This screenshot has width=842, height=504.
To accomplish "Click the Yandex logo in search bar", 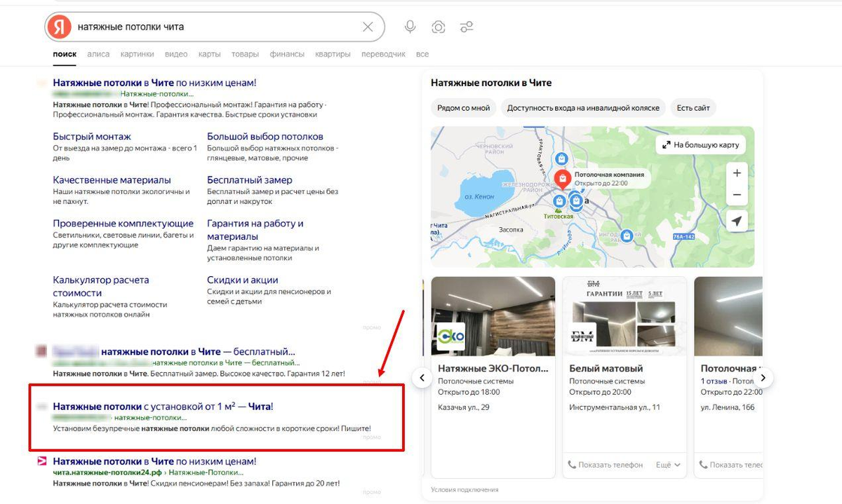I will click(x=60, y=27).
